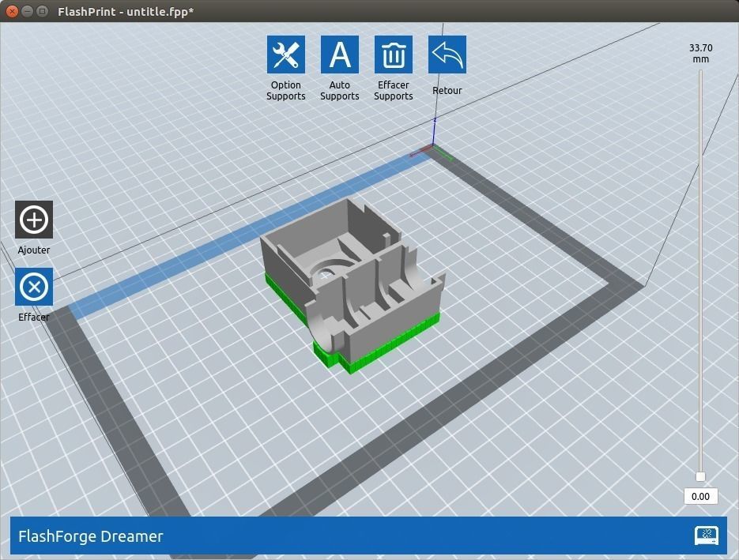Click the slider handle on the height bar
739x560 pixels.
point(700,476)
